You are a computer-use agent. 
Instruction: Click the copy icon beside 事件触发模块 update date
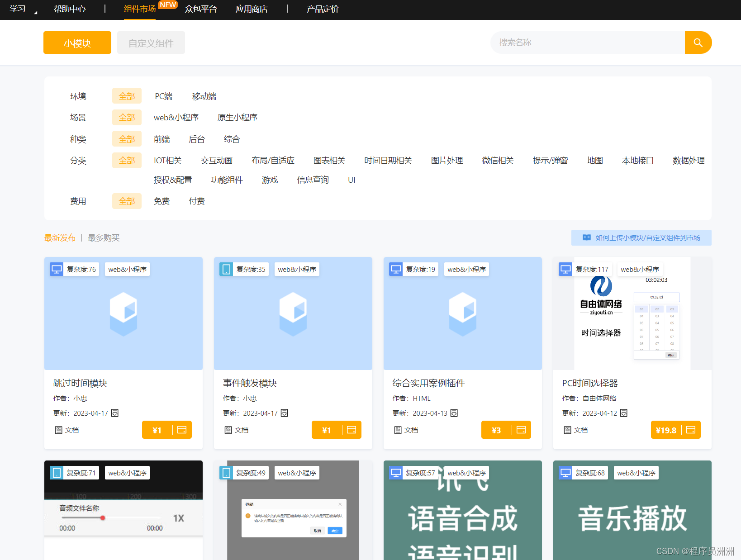coord(284,413)
